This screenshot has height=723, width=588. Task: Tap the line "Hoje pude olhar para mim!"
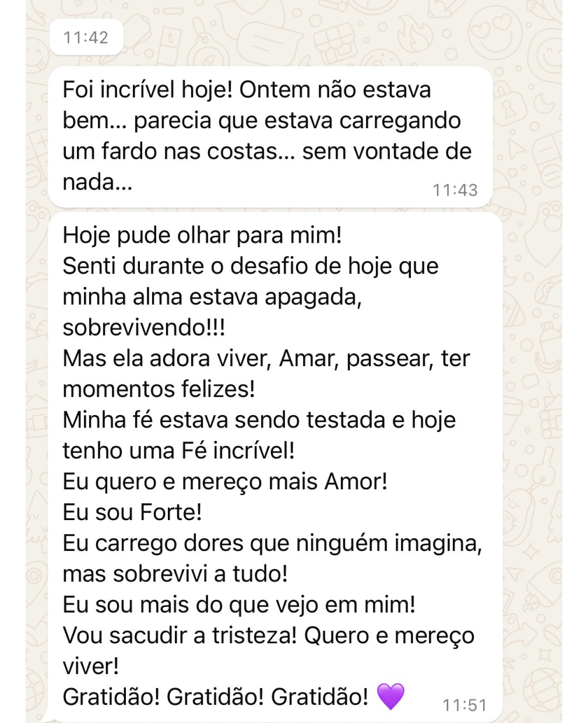click(x=202, y=236)
